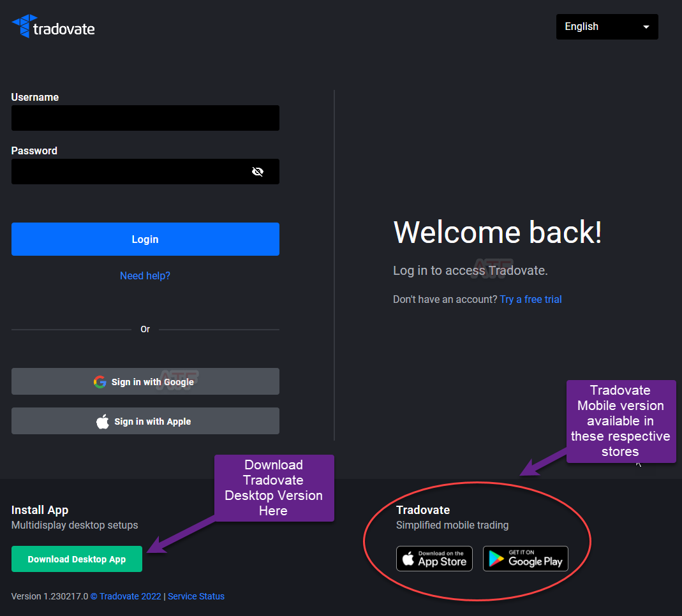The height and width of the screenshot is (616, 682).
Task: Open the © Tradovate 2022 link
Action: click(126, 596)
